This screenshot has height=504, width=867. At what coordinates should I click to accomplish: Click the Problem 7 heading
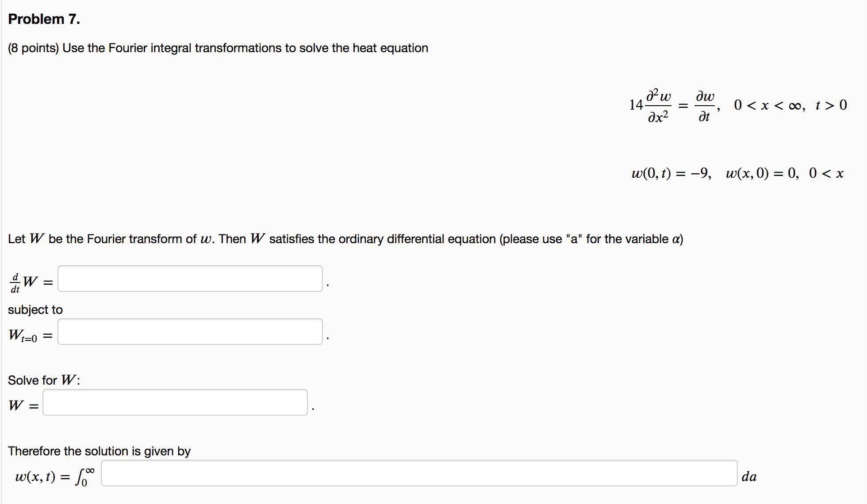point(44,19)
